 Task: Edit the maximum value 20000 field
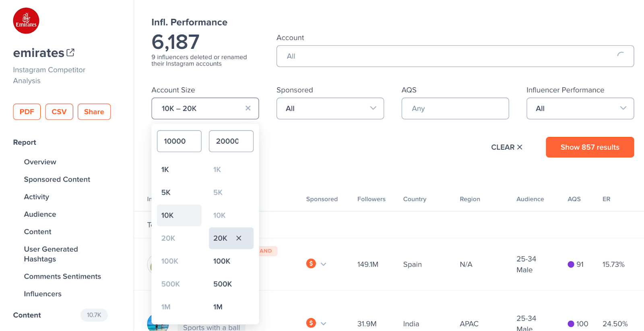231,141
